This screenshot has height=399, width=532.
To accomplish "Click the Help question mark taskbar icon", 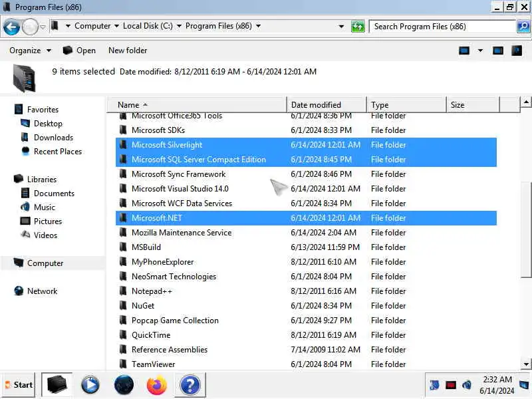I will pyautogui.click(x=190, y=385).
